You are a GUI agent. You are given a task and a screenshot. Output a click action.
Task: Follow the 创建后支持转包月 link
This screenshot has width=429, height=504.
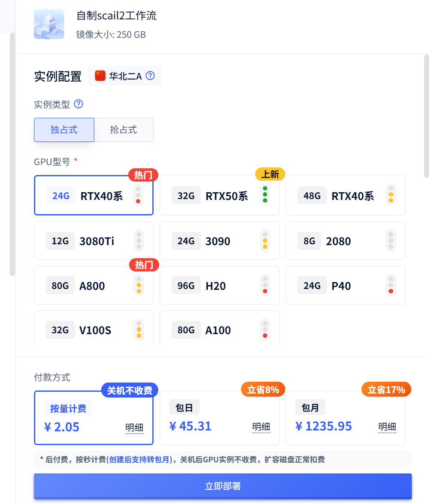pyautogui.click(x=139, y=460)
